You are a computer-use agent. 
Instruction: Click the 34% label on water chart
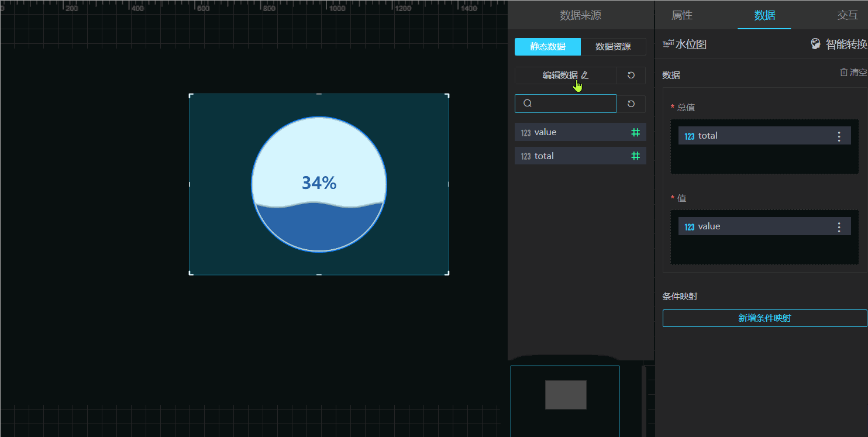click(x=319, y=183)
